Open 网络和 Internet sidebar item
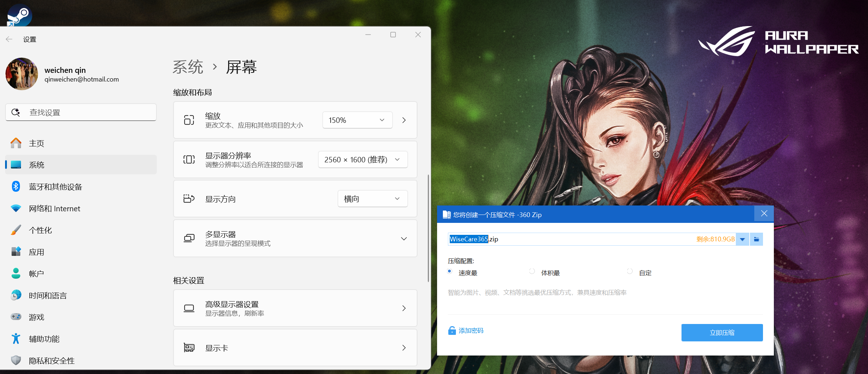This screenshot has width=868, height=374. pyautogui.click(x=81, y=208)
